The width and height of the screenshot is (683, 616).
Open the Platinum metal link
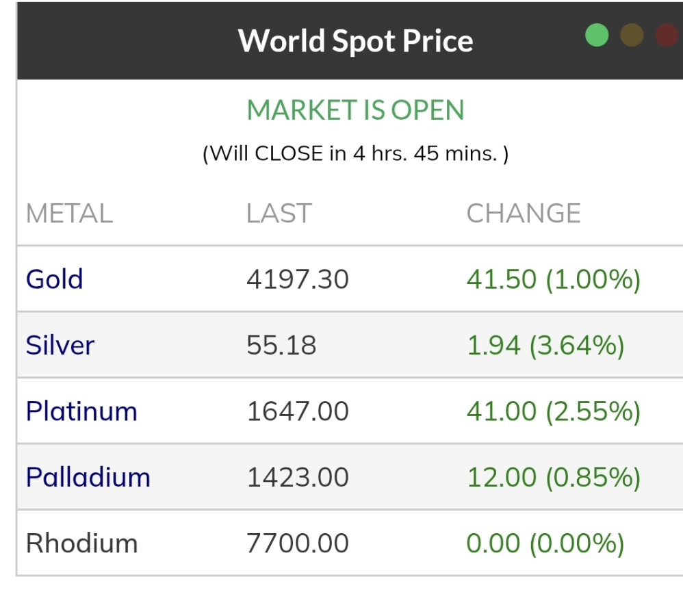(81, 411)
